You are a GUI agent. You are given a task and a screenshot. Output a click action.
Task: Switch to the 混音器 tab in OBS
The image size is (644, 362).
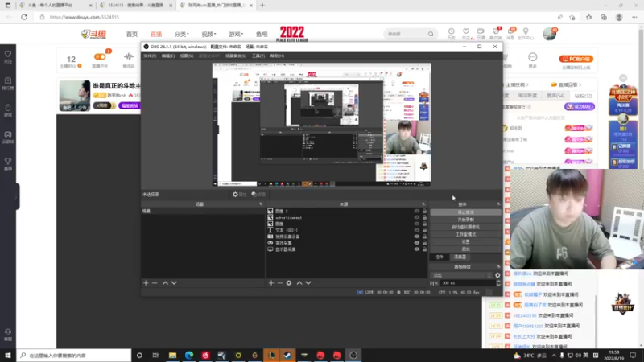click(x=460, y=257)
